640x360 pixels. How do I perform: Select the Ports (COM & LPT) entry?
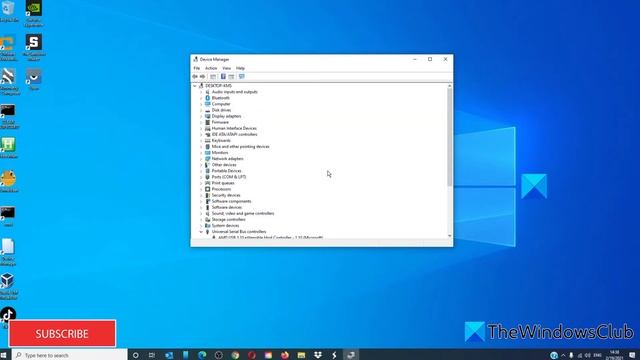coord(229,177)
